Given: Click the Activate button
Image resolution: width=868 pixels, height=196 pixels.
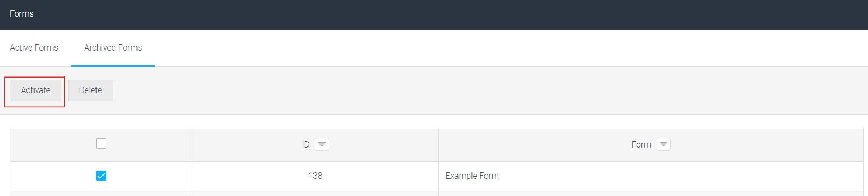Looking at the screenshot, I should coord(36,90).
